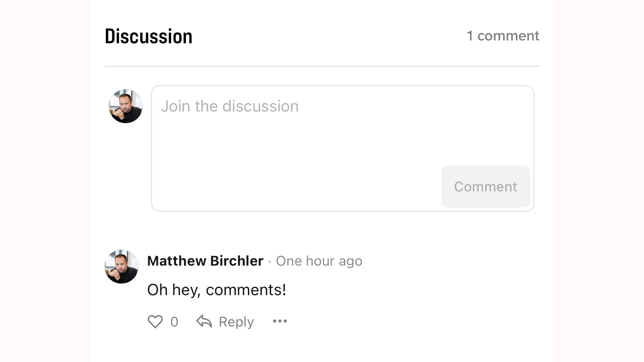Select the Discussion section heading
The image size is (644, 362).
coord(148,36)
